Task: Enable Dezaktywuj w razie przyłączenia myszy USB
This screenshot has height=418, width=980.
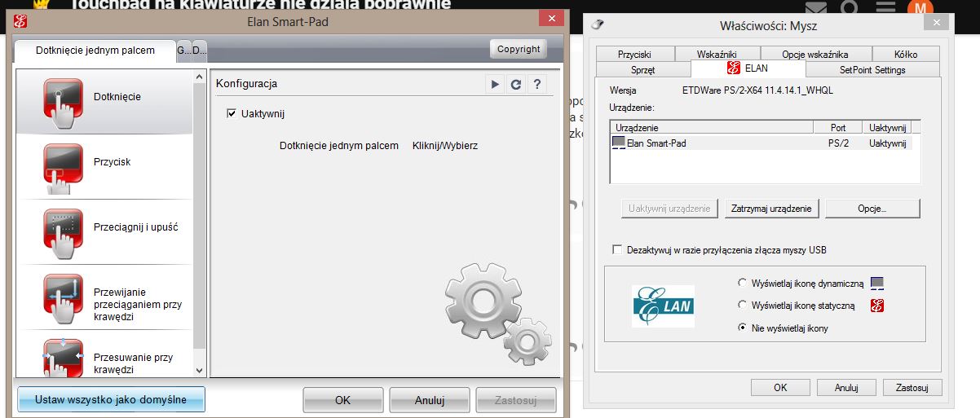Action: pyautogui.click(x=617, y=250)
